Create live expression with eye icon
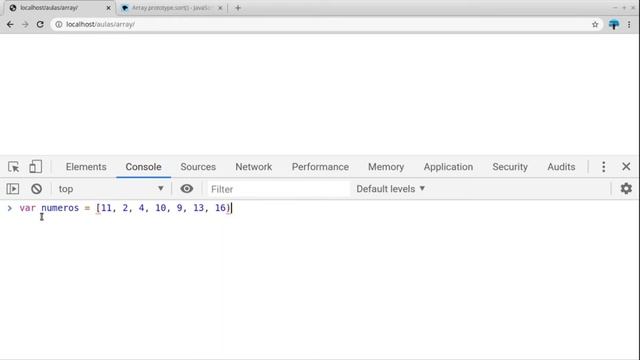 coord(187,189)
